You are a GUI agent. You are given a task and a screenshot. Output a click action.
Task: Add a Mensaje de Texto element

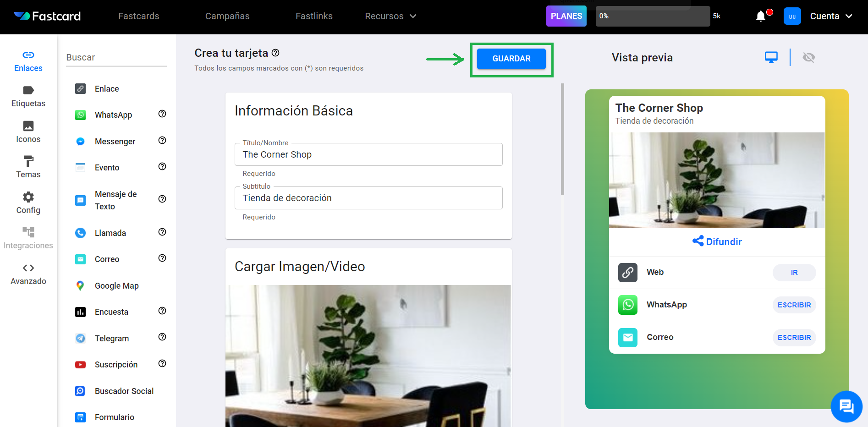pos(115,200)
